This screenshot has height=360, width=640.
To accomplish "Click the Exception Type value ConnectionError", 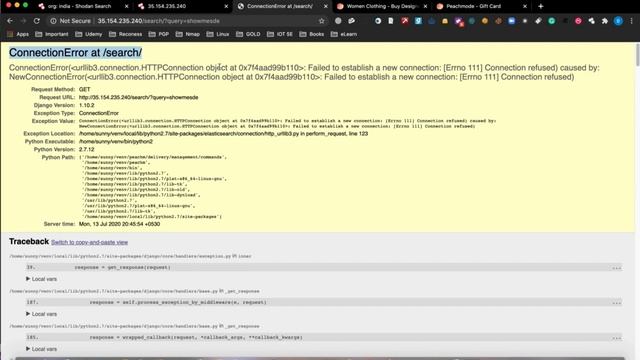I will pyautogui.click(x=99, y=113).
